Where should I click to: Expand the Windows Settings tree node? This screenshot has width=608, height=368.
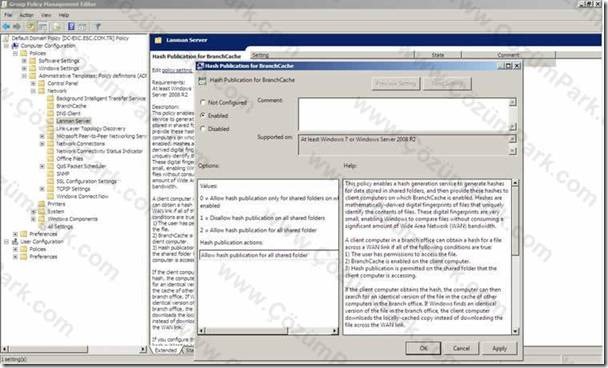coord(24,68)
